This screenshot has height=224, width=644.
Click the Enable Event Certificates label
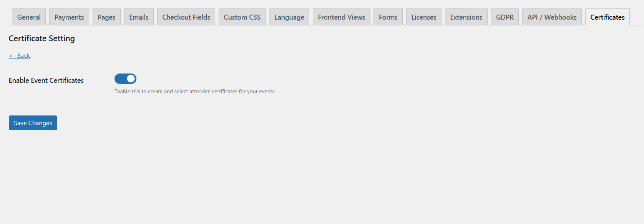[46, 80]
